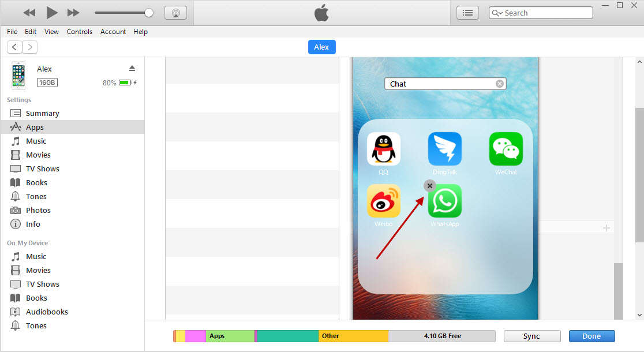Select Apps in Settings sidebar
Image resolution: width=644 pixels, height=352 pixels.
[x=73, y=127]
